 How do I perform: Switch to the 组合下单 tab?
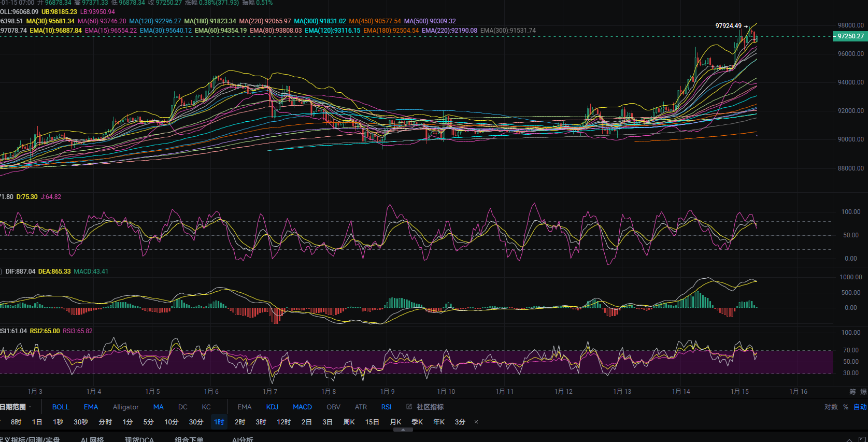point(189,439)
